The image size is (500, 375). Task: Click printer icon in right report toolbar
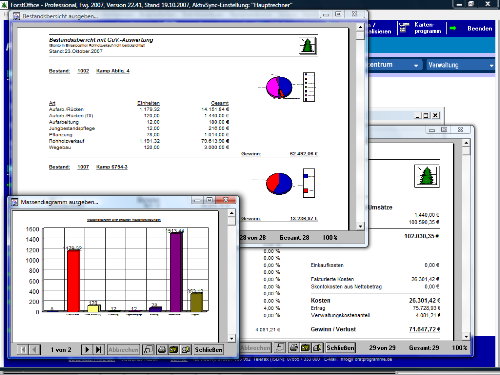(x=294, y=348)
